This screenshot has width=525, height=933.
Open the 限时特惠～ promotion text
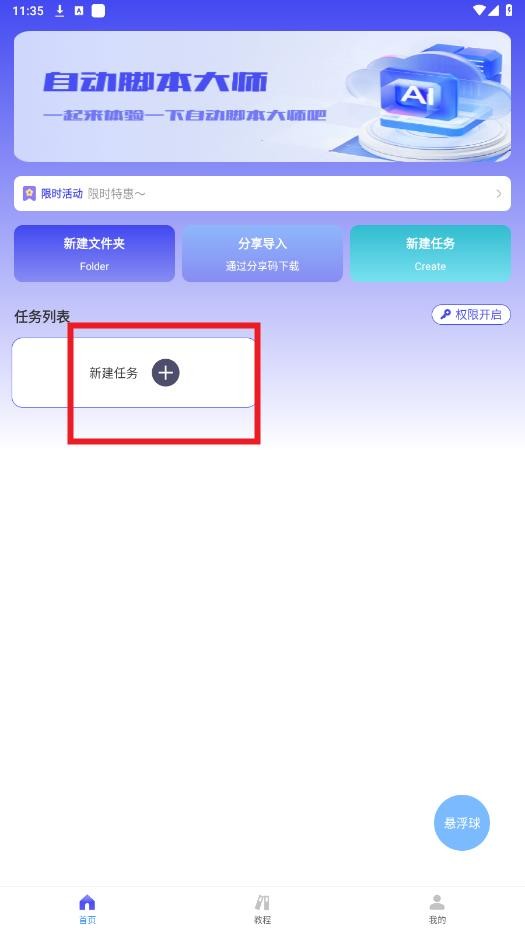[117, 193]
